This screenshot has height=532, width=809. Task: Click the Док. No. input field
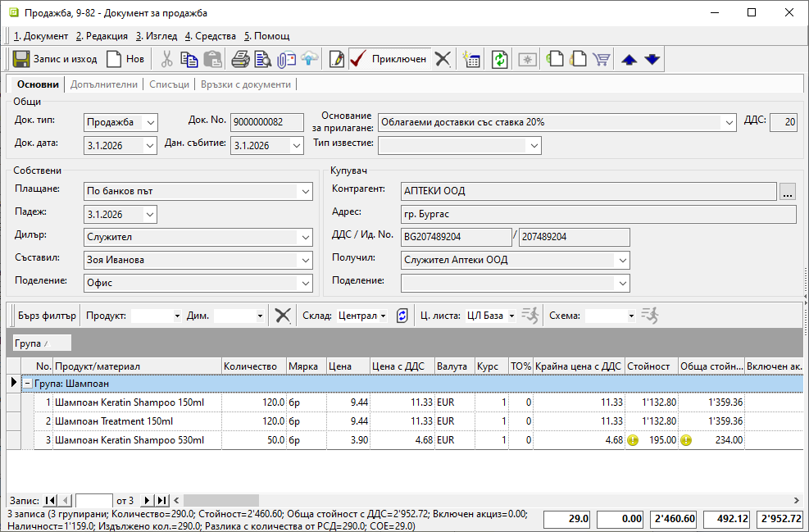tap(266, 122)
